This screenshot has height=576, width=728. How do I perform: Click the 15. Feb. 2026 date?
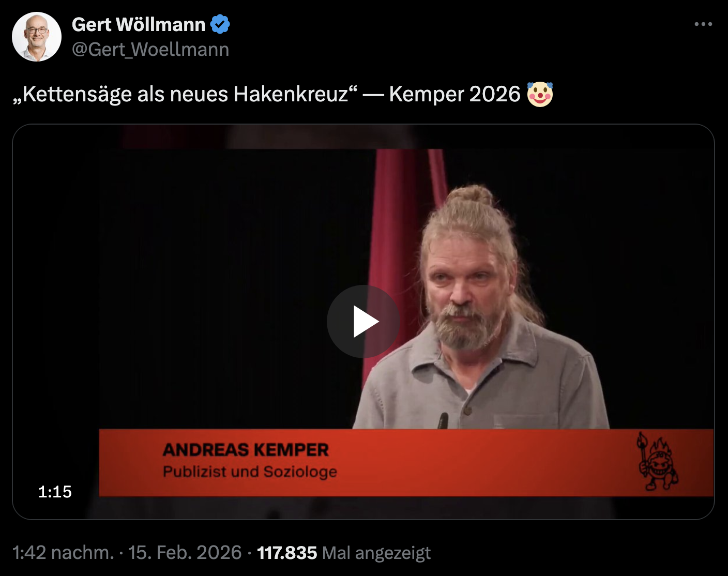coord(185,553)
